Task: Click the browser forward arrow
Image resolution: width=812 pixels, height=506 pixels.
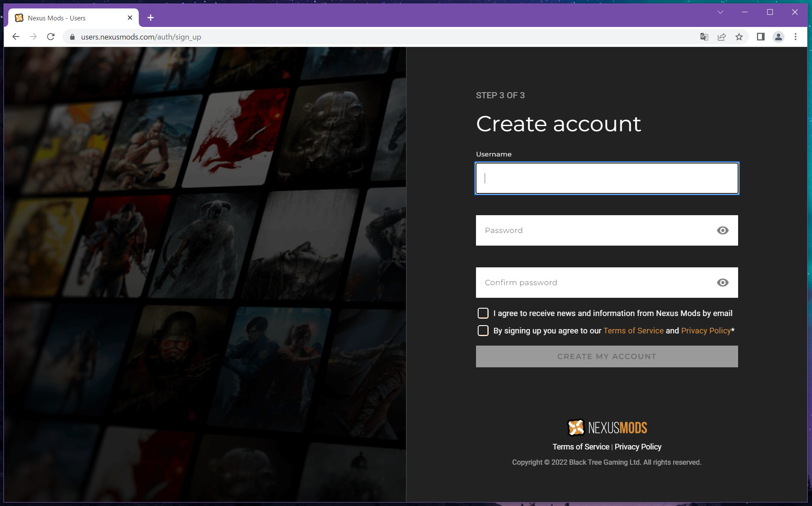Action: [x=33, y=37]
